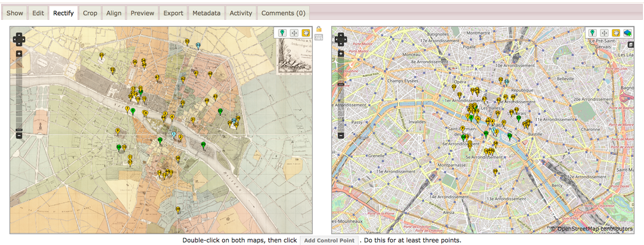This screenshot has width=644, height=245.
Task: Select control point 9 on right map
Action: 463,129
